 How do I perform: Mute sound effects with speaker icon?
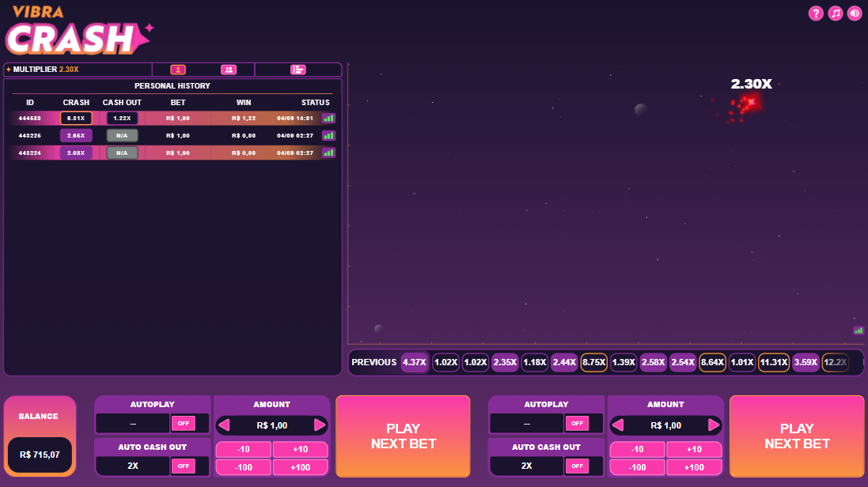(x=855, y=13)
